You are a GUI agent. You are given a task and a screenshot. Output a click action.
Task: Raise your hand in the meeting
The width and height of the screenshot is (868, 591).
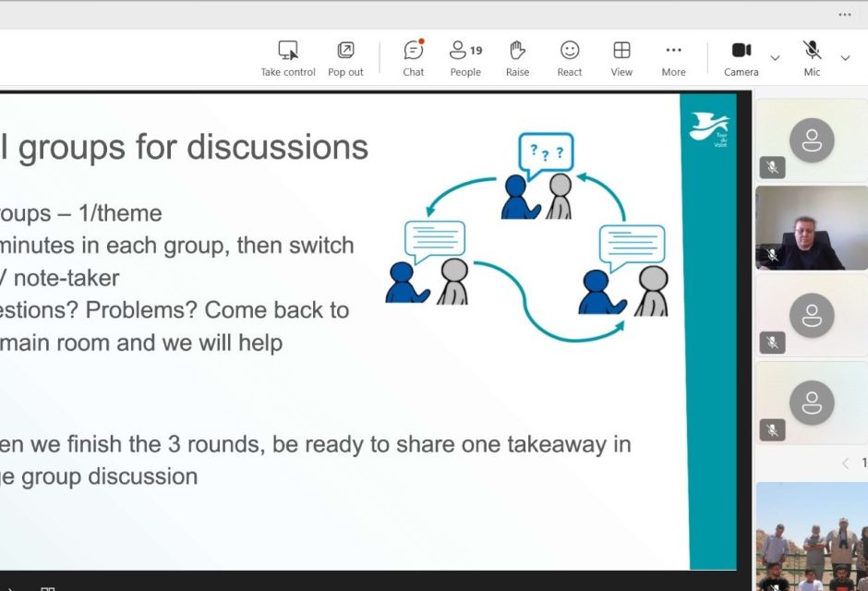click(517, 57)
